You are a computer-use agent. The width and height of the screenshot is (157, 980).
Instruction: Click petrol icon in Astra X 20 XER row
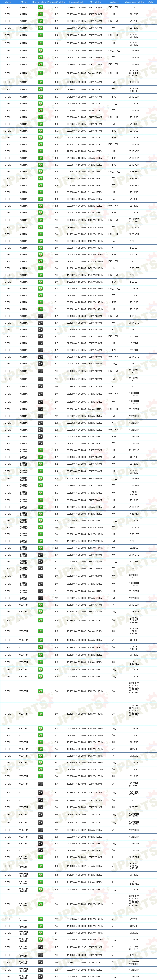(x=40, y=234)
